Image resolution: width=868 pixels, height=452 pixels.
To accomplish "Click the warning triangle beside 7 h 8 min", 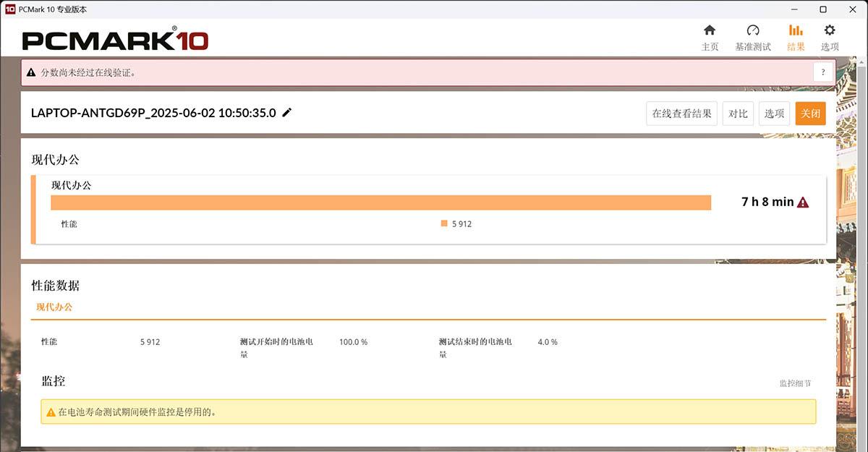I will [803, 202].
